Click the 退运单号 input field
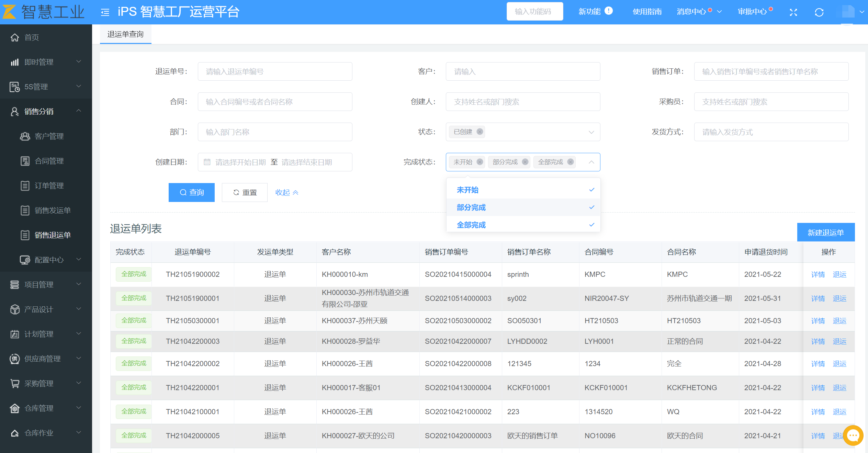Viewport: 868px width, 453px height. coord(275,71)
